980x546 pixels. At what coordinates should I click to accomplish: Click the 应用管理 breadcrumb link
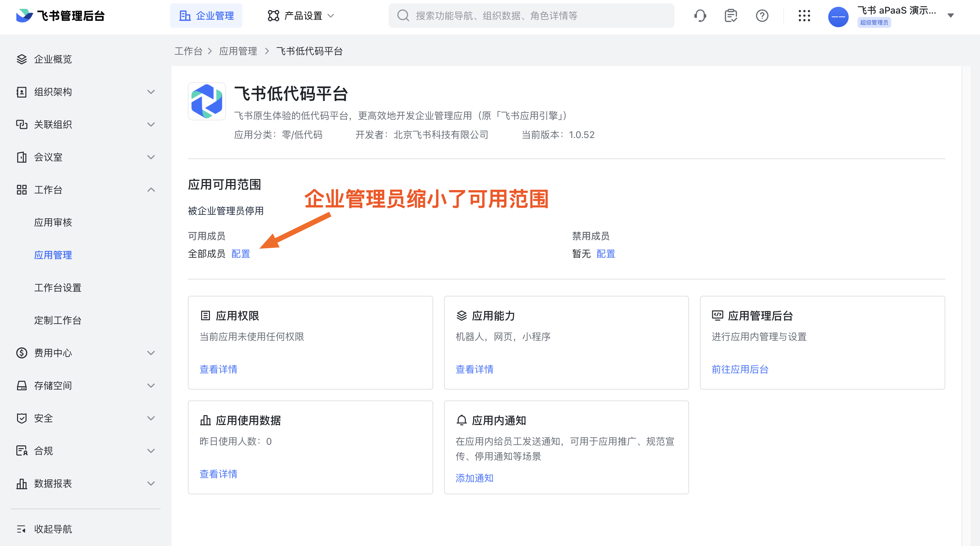coord(238,51)
